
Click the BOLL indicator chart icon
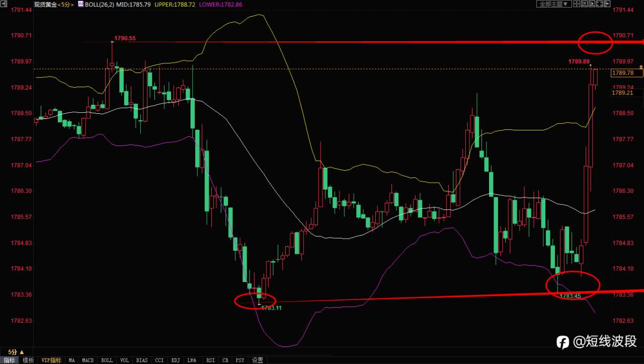pos(80,4)
